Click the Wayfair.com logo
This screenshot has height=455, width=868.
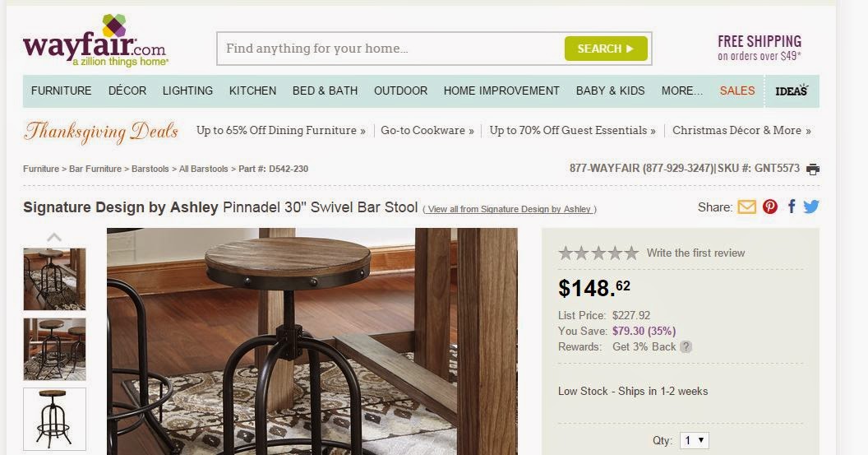click(x=95, y=43)
